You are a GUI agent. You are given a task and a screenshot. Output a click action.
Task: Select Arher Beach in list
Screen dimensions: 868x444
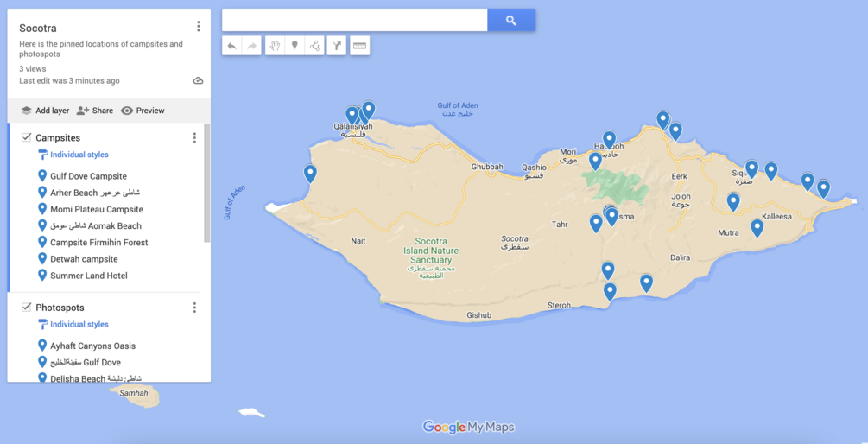95,193
